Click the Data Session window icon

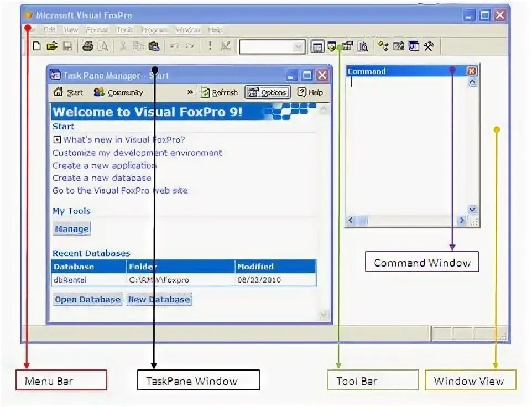[x=332, y=46]
